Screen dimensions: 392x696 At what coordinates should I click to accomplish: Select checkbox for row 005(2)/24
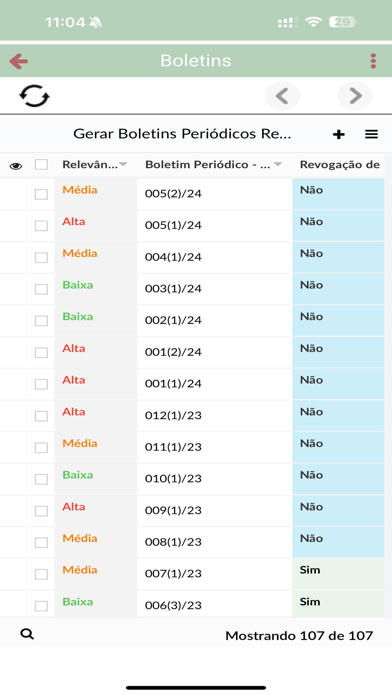[x=41, y=194]
